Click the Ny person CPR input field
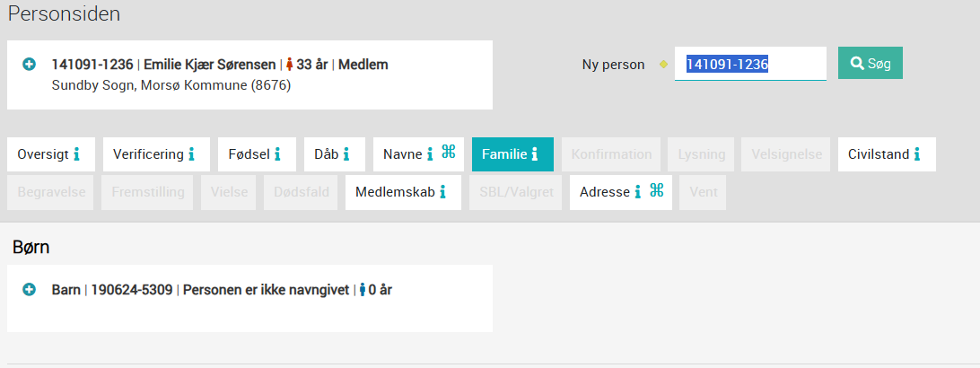The image size is (980, 368). 750,64
